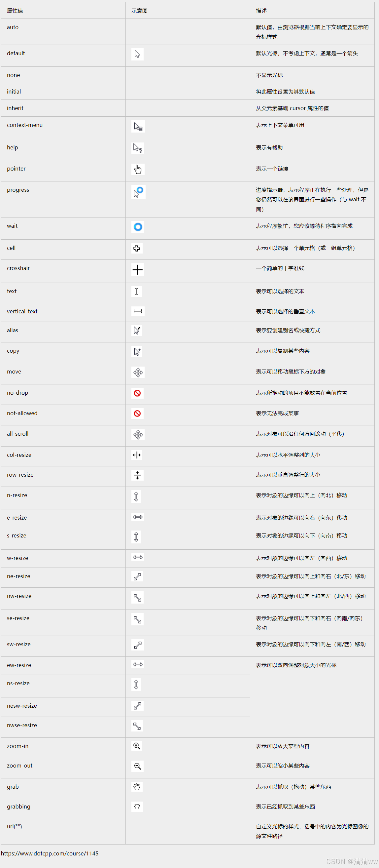Click the grab open hand icon
This screenshot has height=868, width=379.
coord(137,787)
